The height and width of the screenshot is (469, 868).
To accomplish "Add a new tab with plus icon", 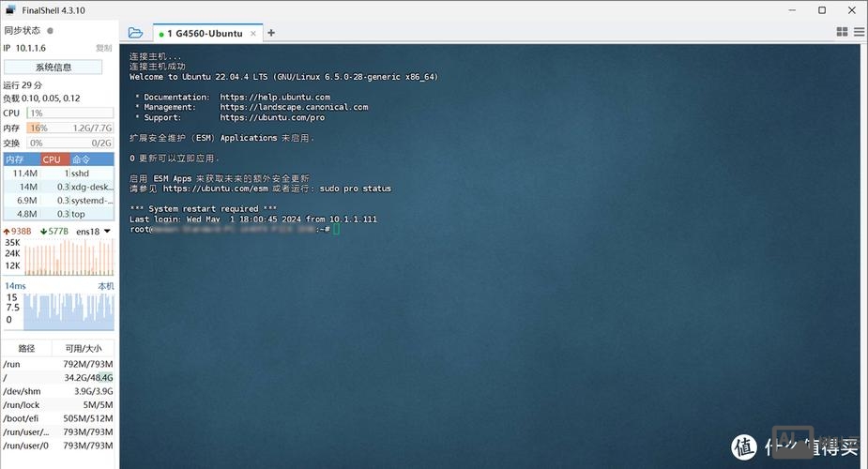I will point(271,33).
